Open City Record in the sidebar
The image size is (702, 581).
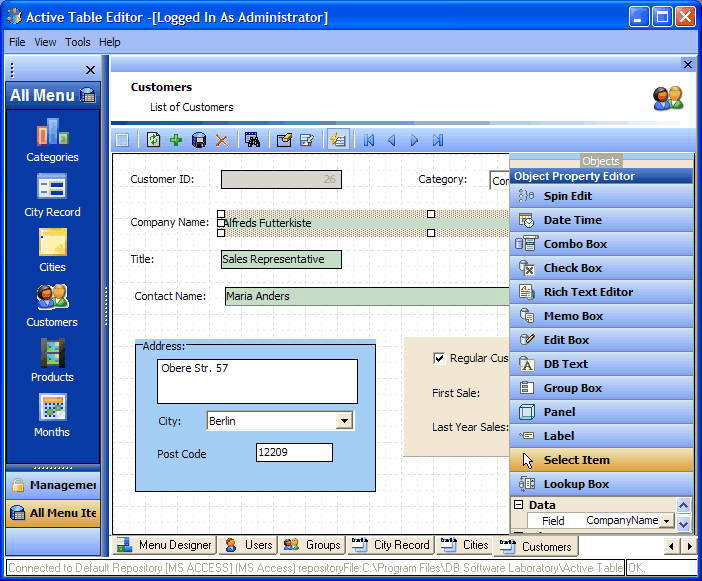[x=52, y=196]
